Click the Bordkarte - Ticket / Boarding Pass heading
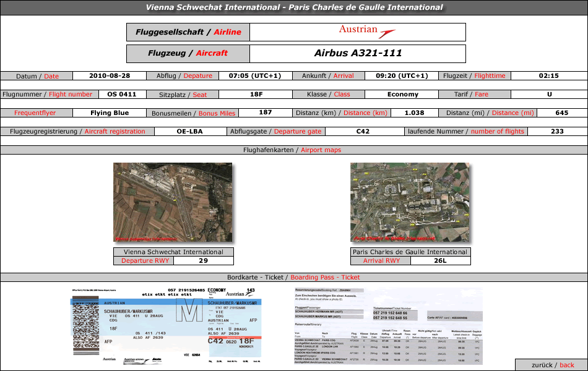588x371 pixels. coord(293,277)
